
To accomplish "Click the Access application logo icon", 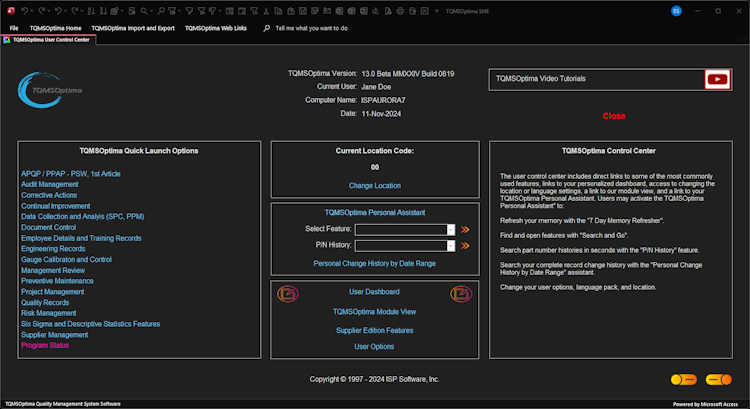I will 11,11.
